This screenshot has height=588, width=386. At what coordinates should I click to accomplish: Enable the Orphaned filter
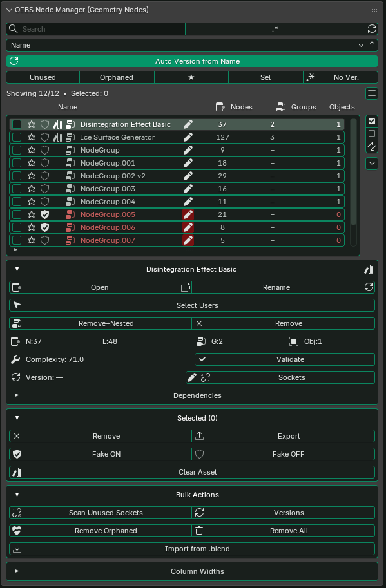pos(117,77)
